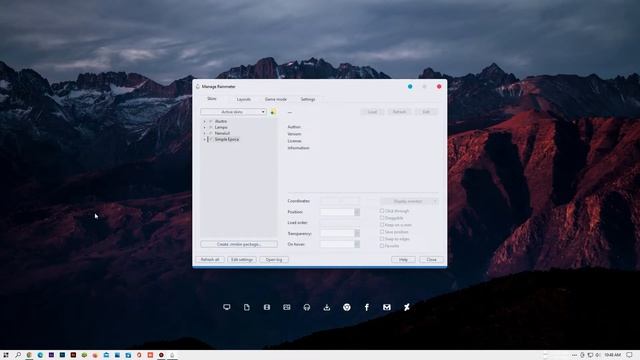The image size is (640, 360).
Task: Switch to the Layouts tab
Action: click(244, 99)
